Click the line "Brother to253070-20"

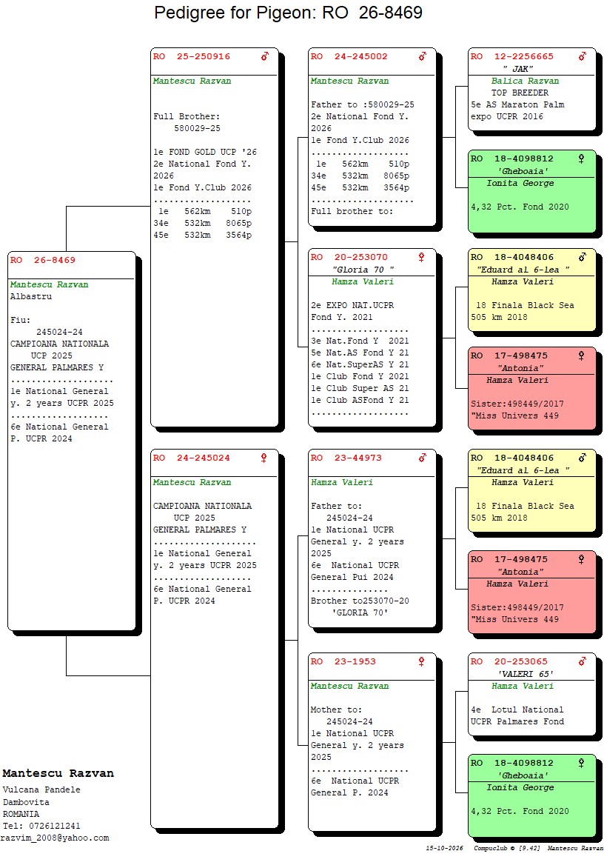tap(360, 601)
